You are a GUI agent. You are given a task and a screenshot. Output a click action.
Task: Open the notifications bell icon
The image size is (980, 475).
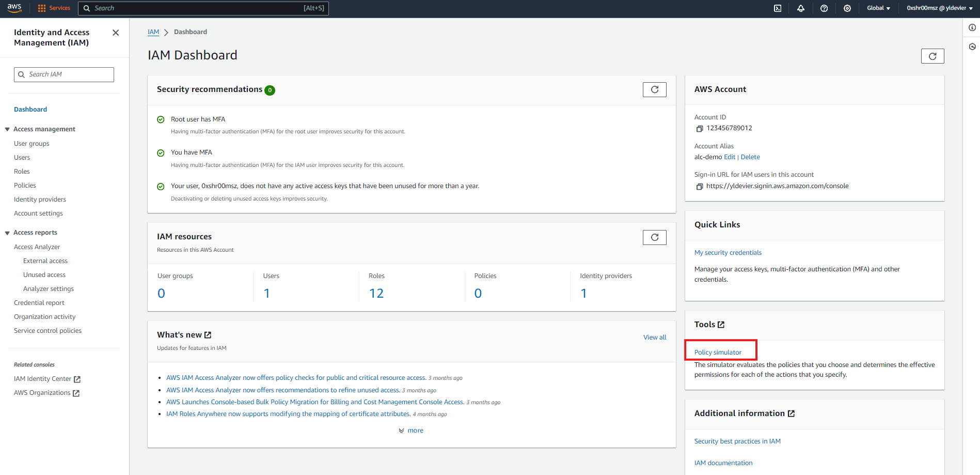pos(800,8)
